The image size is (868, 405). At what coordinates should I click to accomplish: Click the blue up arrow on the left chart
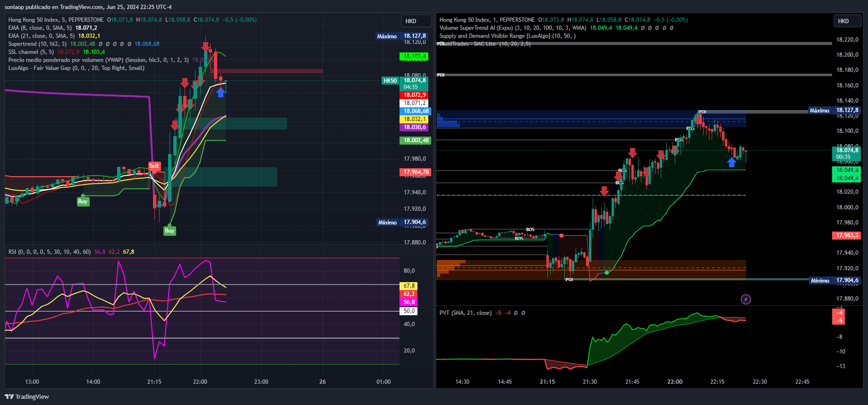[221, 92]
